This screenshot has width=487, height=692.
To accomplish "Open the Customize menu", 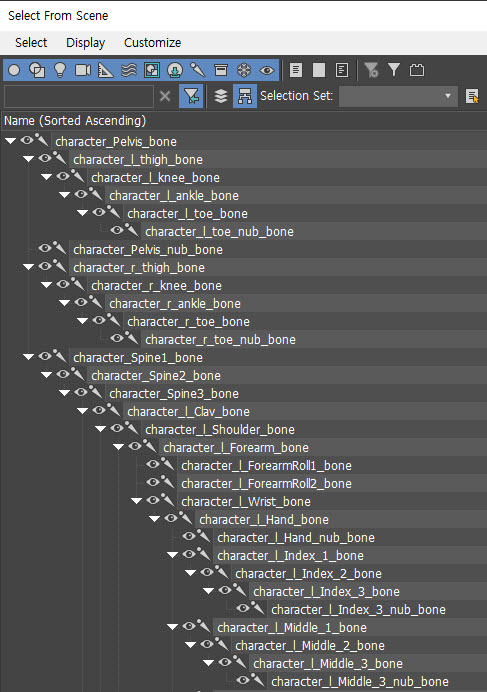I will click(x=152, y=43).
